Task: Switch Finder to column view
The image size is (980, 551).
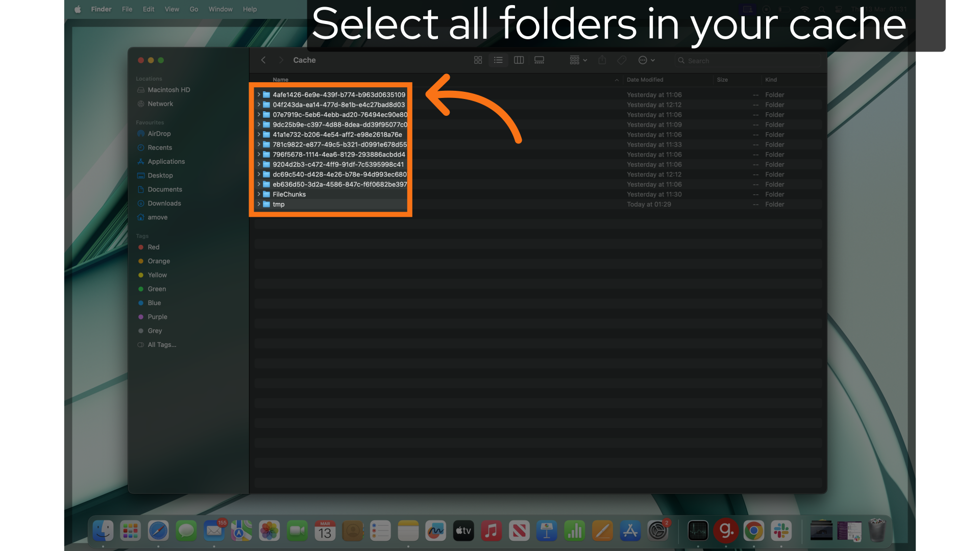Action: point(519,60)
